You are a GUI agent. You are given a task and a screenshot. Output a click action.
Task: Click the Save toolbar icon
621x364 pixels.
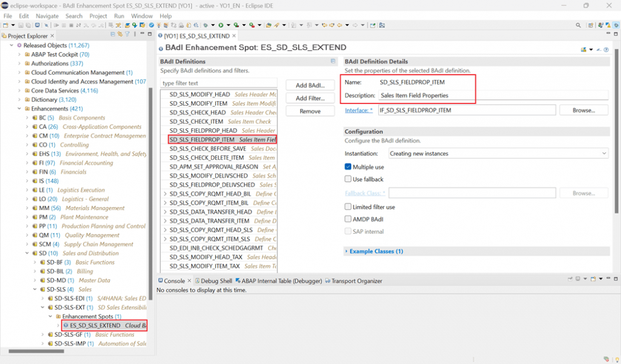click(x=21, y=25)
